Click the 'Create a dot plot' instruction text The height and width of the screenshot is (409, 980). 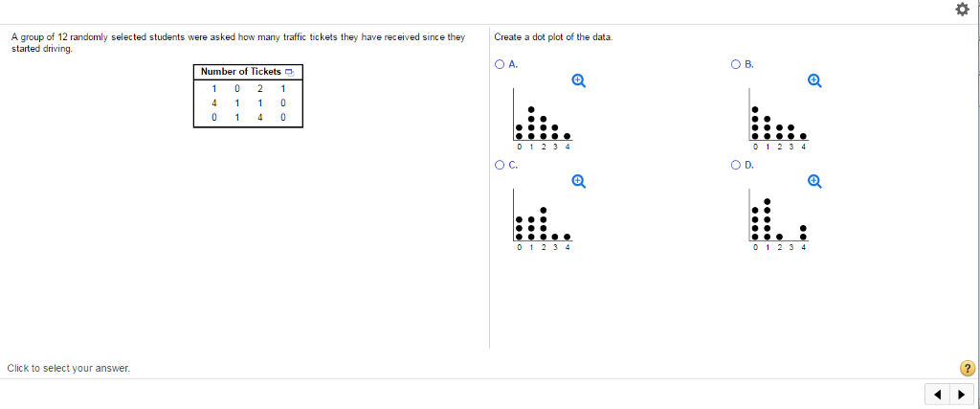pos(554,37)
